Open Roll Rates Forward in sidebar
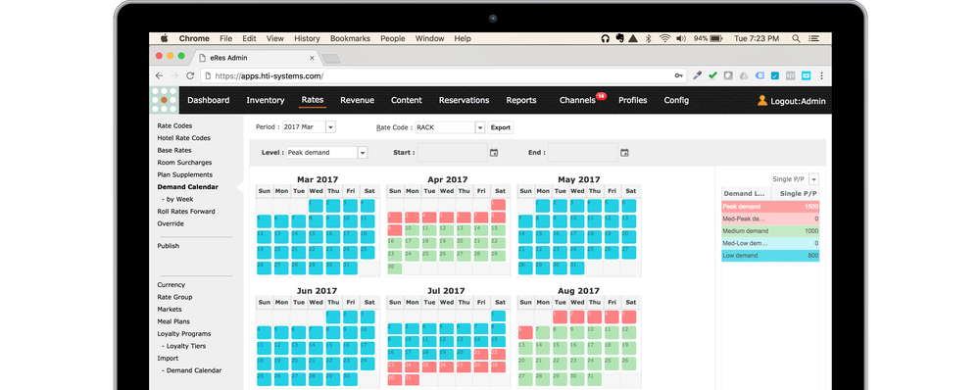The height and width of the screenshot is (390, 980). tap(186, 212)
